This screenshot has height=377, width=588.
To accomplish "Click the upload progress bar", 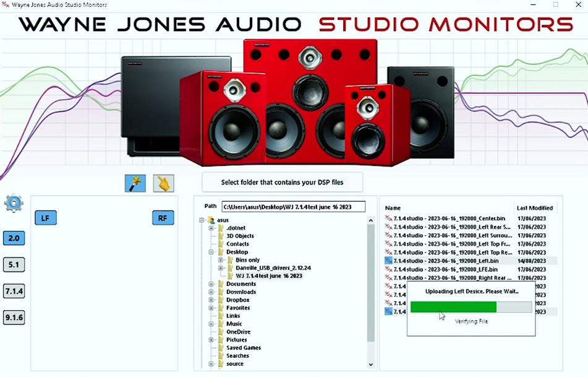I will pos(471,307).
